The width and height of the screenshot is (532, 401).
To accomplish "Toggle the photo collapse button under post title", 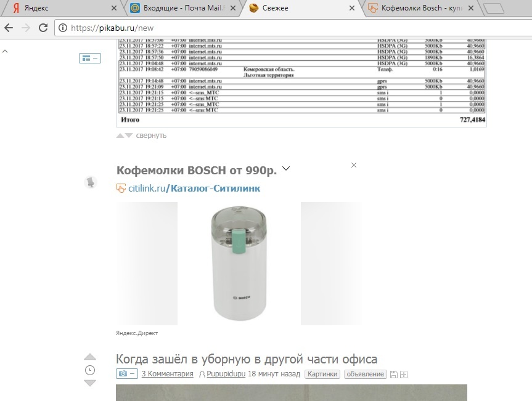I will click(x=127, y=373).
